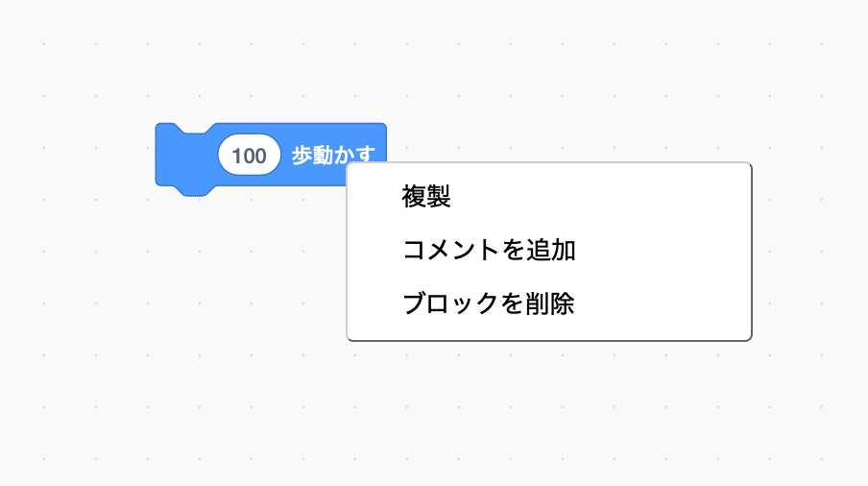Click empty workspace above the blue block
The image size is (868, 486).
tap(271, 66)
